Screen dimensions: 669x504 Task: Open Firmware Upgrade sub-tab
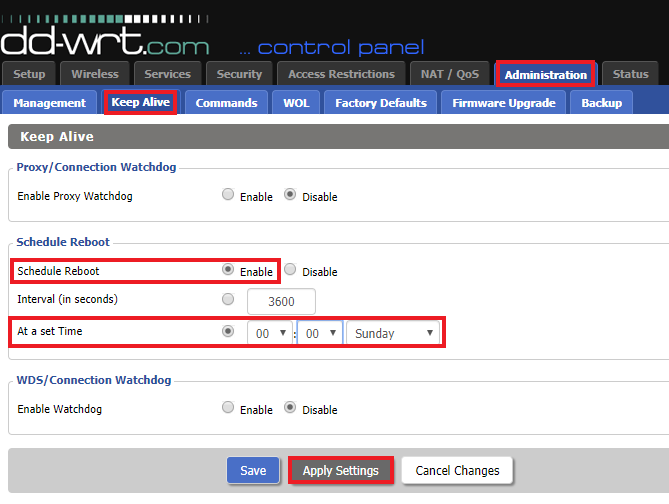pyautogui.click(x=503, y=103)
